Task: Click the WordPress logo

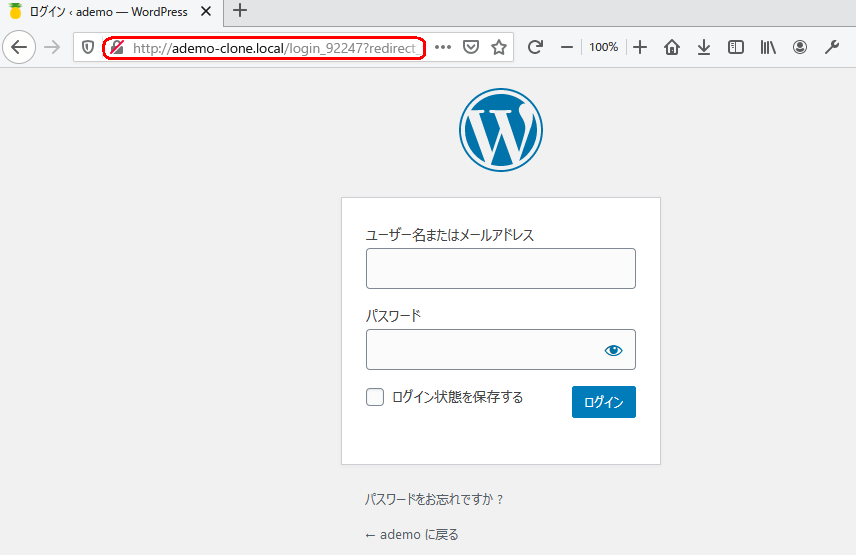Action: coord(501,130)
